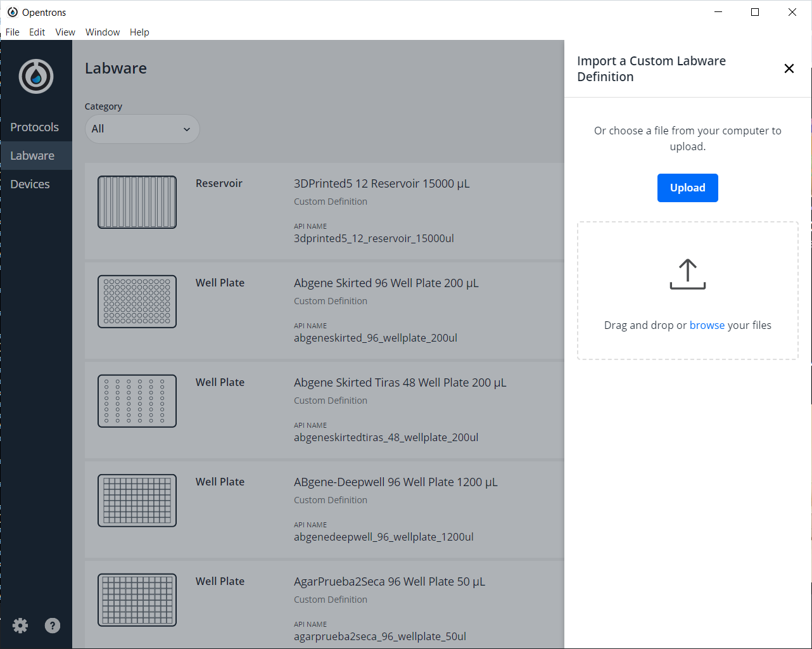
Task: Click the browse link in drop zone
Action: [x=707, y=325]
